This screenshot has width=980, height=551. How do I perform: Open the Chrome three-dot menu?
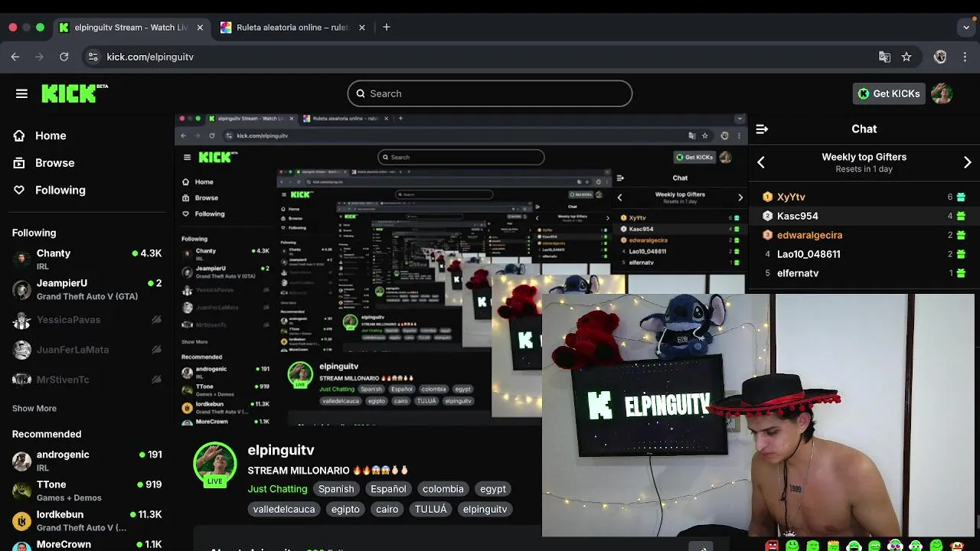pos(965,57)
